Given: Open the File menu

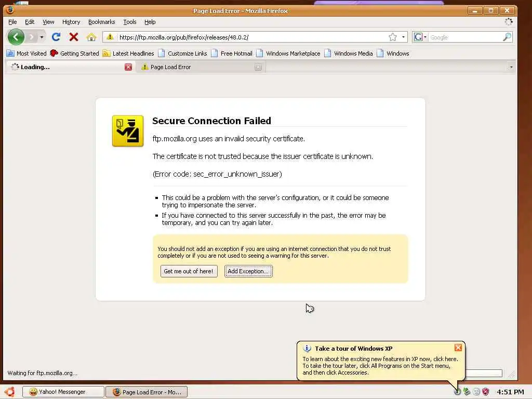Looking at the screenshot, I should 12,22.
